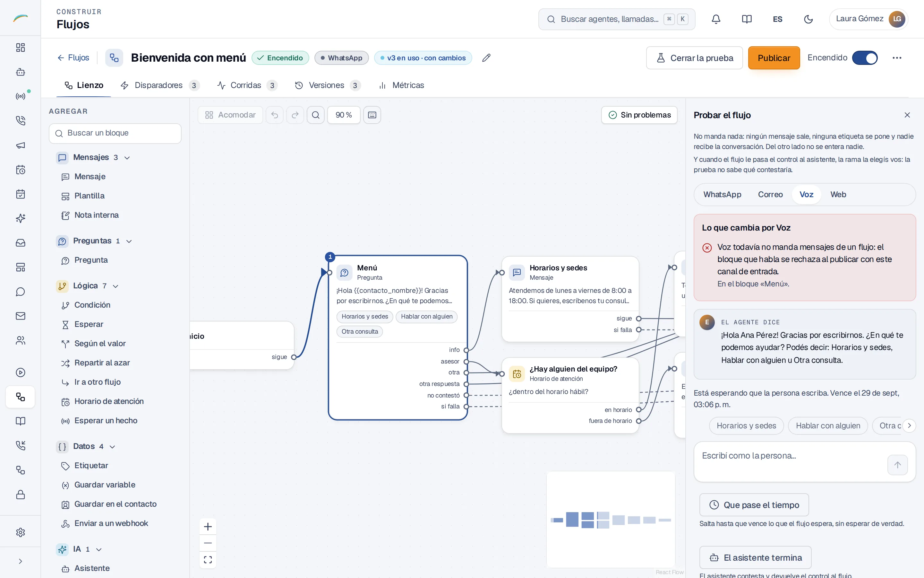Viewport: 924px width, 578px height.
Task: Open the documentation book icon in header
Action: click(747, 19)
